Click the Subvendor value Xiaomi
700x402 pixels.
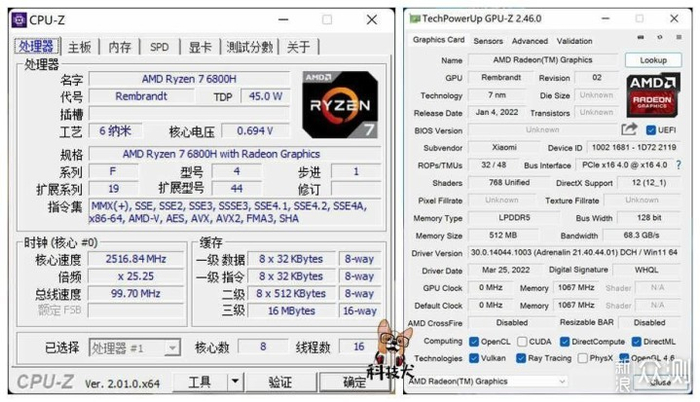coord(504,147)
